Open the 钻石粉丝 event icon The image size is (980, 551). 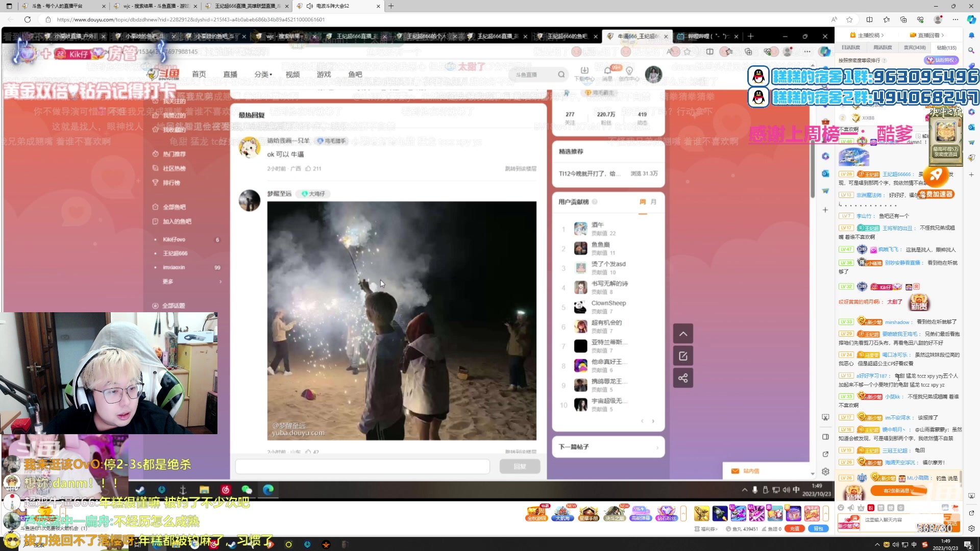[x=667, y=513]
